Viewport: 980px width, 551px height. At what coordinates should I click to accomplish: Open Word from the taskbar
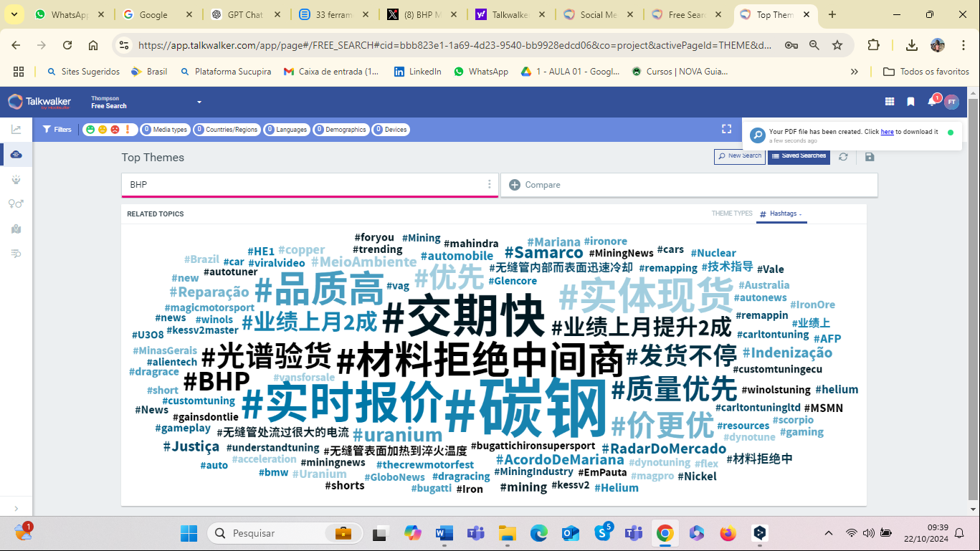pyautogui.click(x=444, y=533)
